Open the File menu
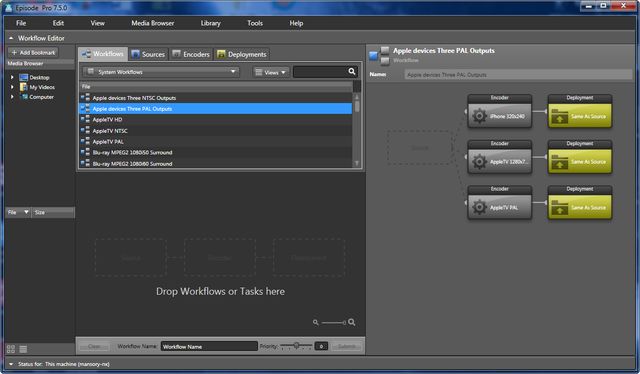This screenshot has height=374, width=640. pyautogui.click(x=21, y=23)
